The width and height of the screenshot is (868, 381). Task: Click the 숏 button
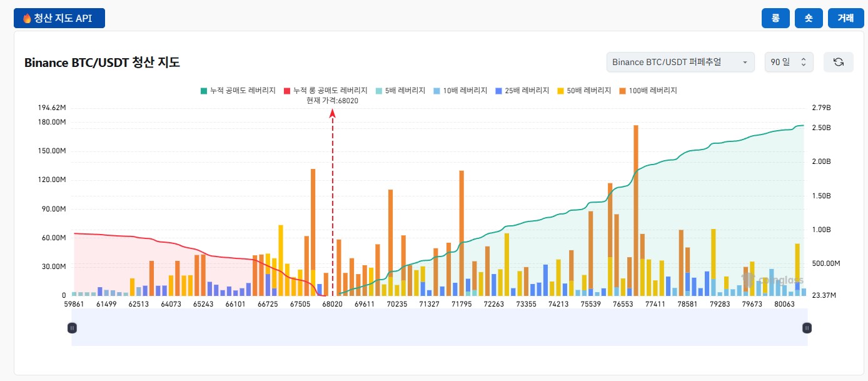809,18
